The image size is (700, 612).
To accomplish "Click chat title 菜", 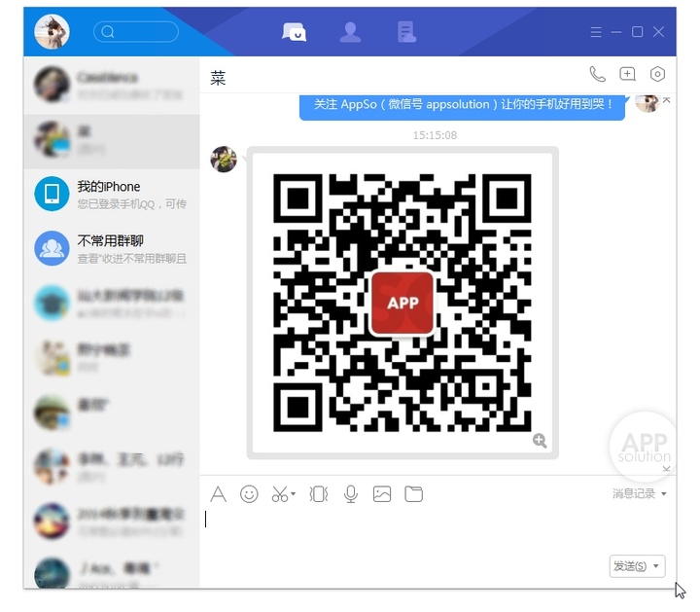I will (218, 78).
